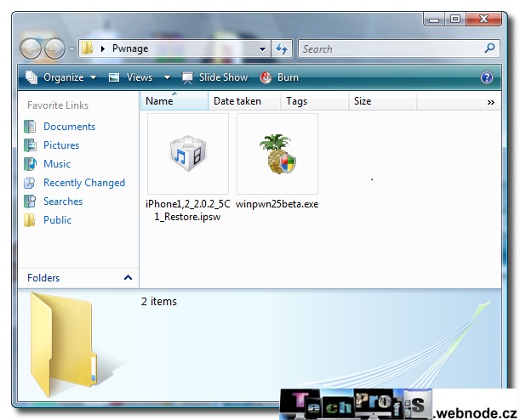
Task: Open Help via the question mark icon
Action: pyautogui.click(x=487, y=78)
